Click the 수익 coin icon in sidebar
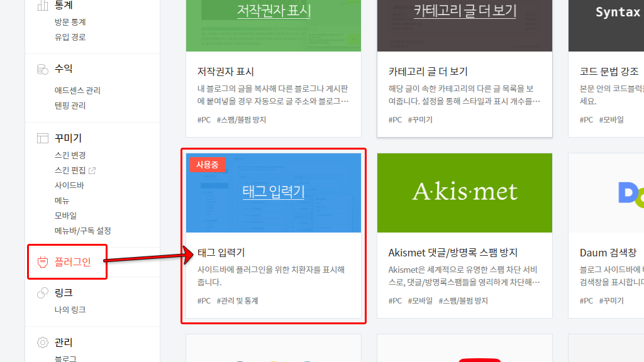644x362 pixels. (x=42, y=69)
